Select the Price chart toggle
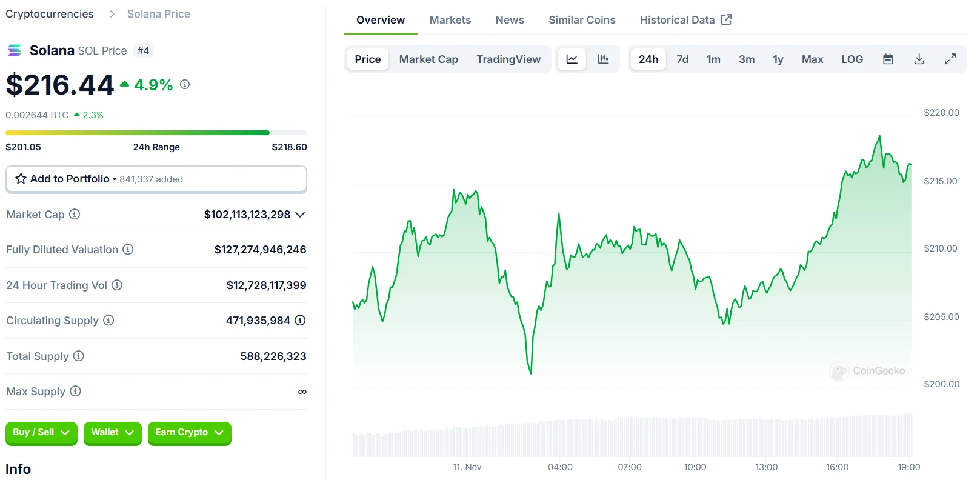The height and width of the screenshot is (480, 980). coord(368,59)
